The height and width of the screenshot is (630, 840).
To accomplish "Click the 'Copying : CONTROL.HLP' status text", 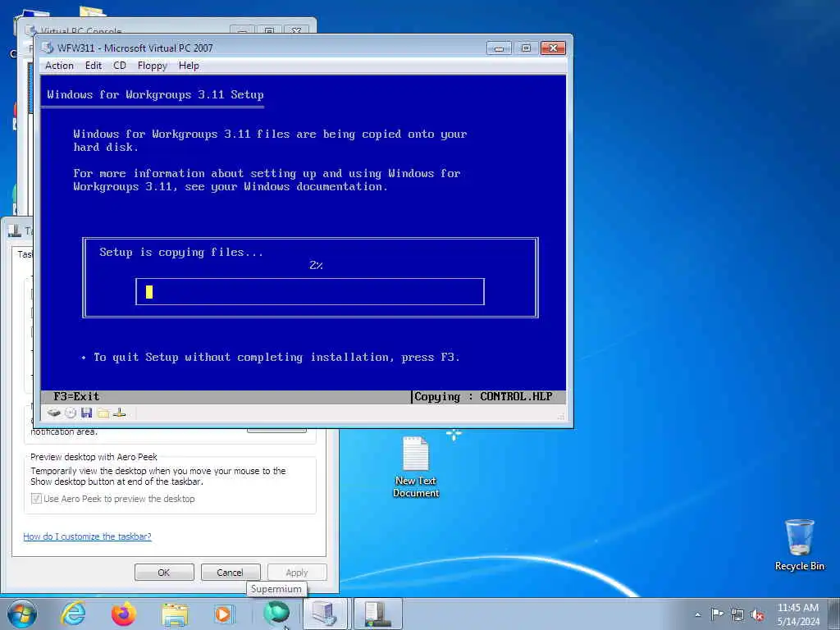I will coord(483,396).
